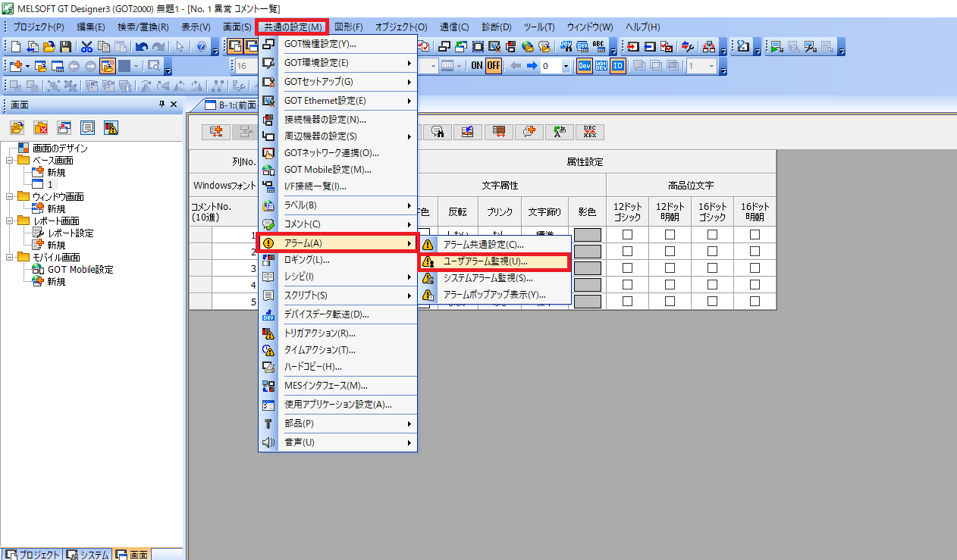Expand the スクリプト(S) submenu
The width and height of the screenshot is (957, 560).
tap(338, 295)
